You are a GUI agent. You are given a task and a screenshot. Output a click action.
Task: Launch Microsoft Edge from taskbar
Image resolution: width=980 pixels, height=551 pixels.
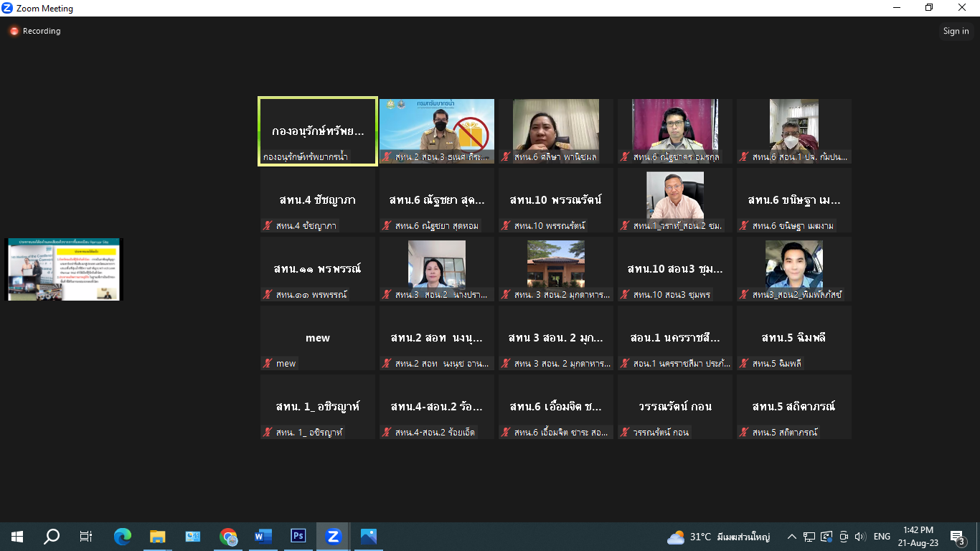point(123,536)
